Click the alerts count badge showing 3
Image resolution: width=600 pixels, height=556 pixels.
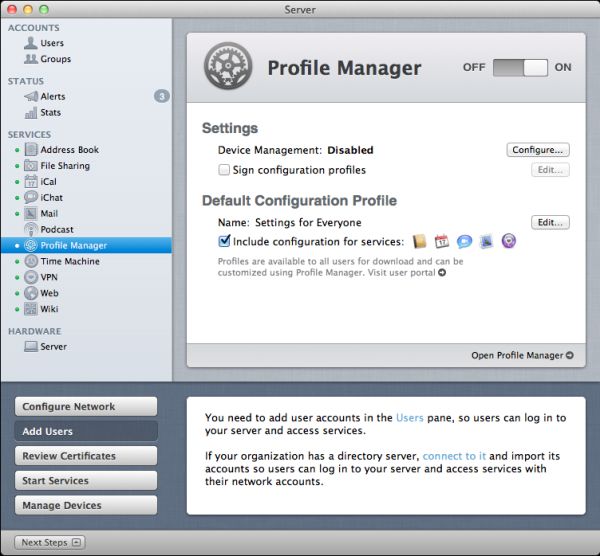pyautogui.click(x=162, y=96)
